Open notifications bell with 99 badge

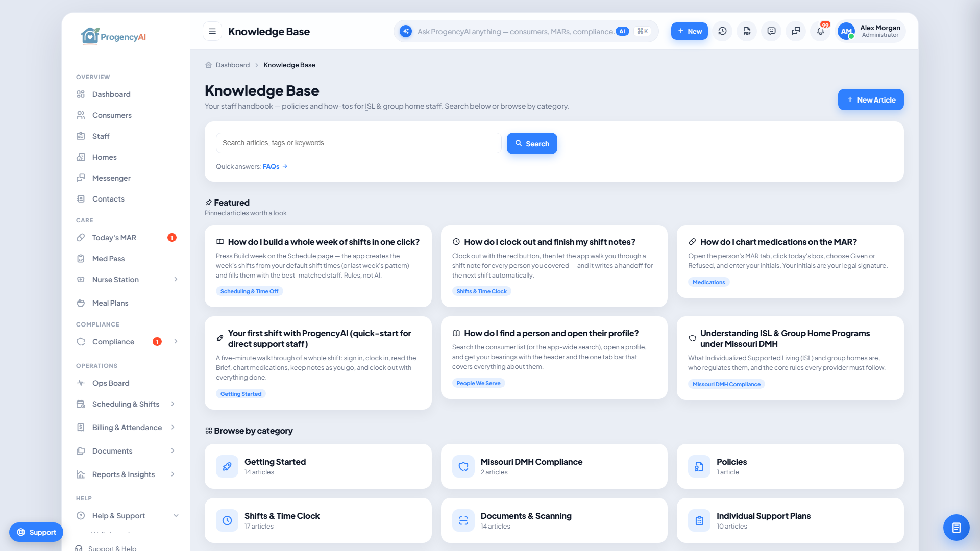820,31
